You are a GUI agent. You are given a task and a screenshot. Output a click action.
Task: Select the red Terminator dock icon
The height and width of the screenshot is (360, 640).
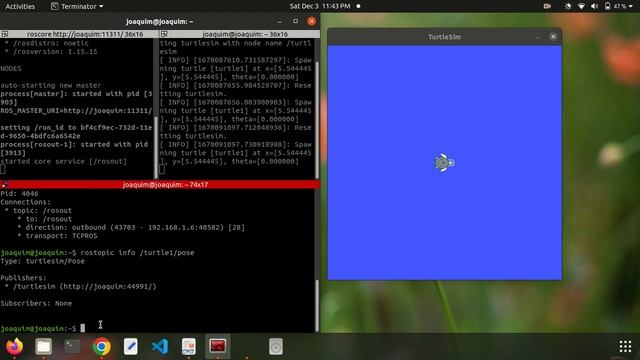coord(218,347)
